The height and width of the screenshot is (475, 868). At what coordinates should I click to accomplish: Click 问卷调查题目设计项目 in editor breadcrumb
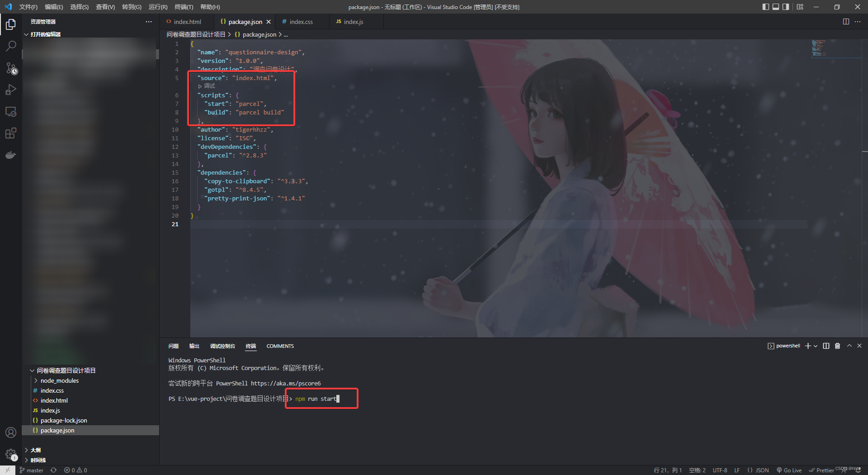pos(196,34)
